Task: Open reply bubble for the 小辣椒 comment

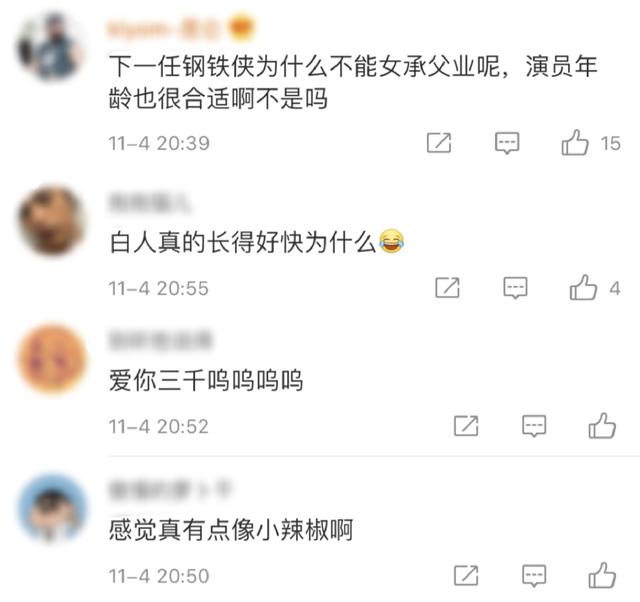Action: coord(534,575)
